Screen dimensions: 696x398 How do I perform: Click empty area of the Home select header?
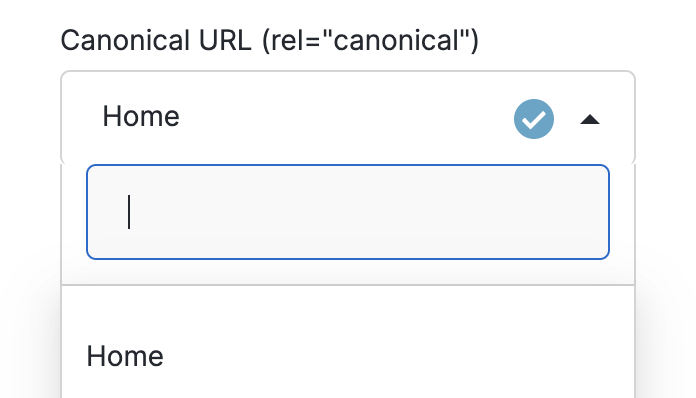tap(346, 118)
